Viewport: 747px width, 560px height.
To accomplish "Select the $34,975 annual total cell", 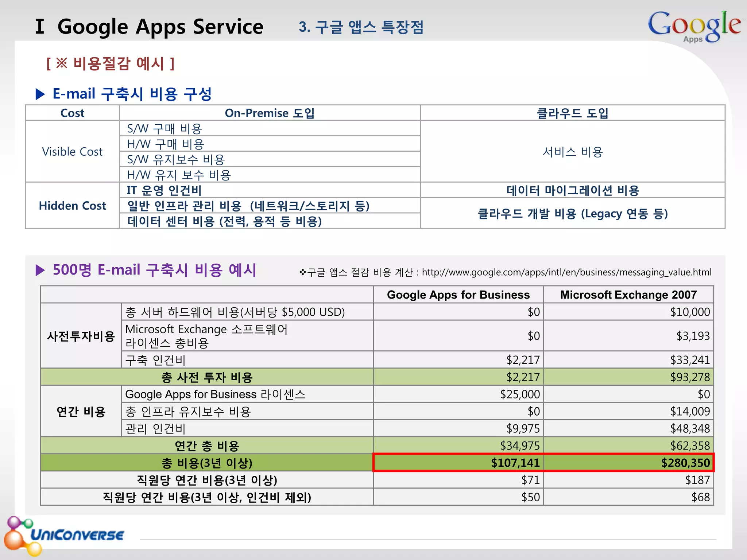I will 458,446.
